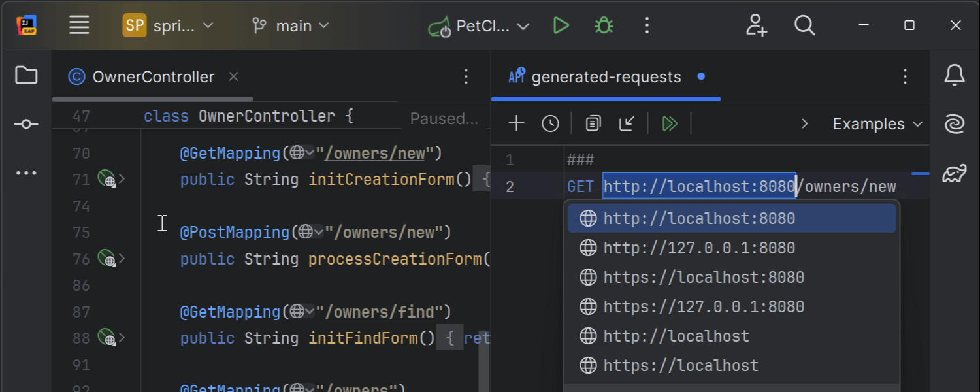Open the Commit tool window
980x392 pixels.
(x=26, y=124)
